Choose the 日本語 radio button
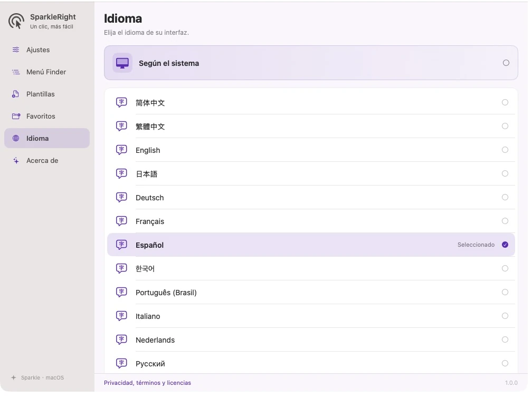The width and height of the screenshot is (532, 398). click(x=505, y=173)
